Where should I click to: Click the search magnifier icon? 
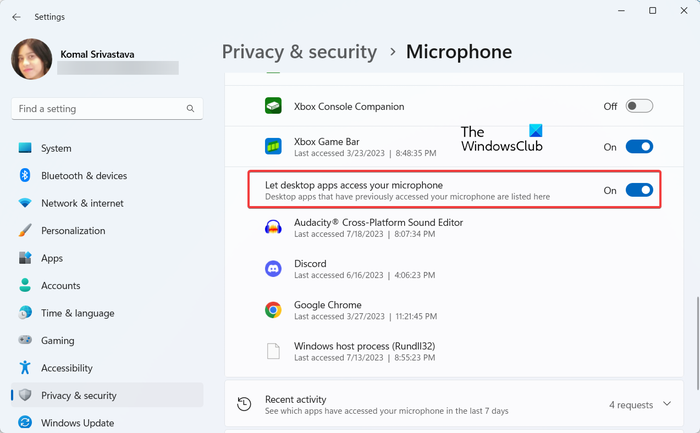(190, 108)
